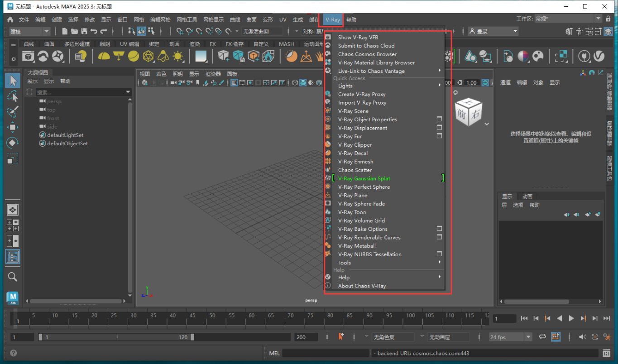This screenshot has height=364, width=618.
Task: Click the 登录 sign-in button
Action: pyautogui.click(x=493, y=31)
